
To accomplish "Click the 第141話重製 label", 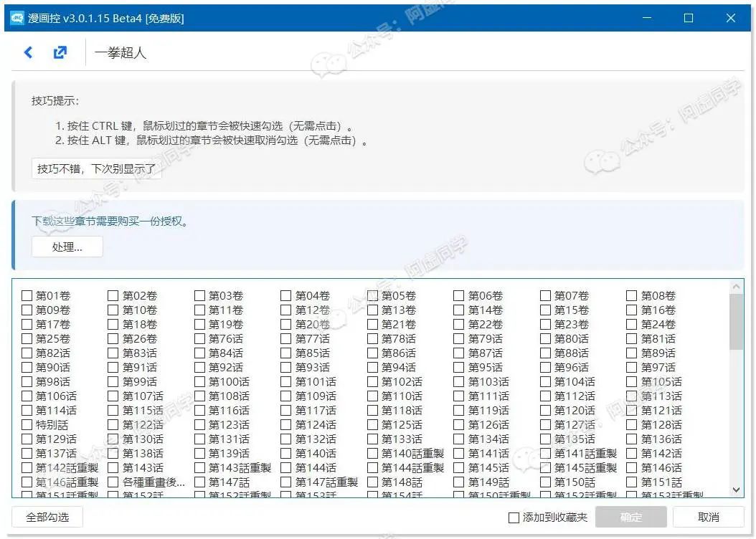I will coord(585,454).
